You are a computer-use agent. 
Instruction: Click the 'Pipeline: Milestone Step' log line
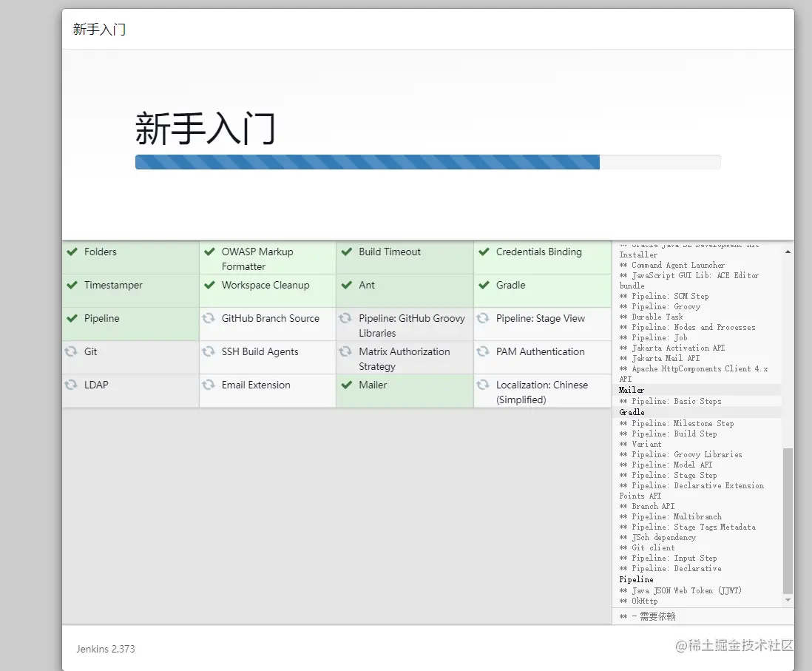click(677, 424)
